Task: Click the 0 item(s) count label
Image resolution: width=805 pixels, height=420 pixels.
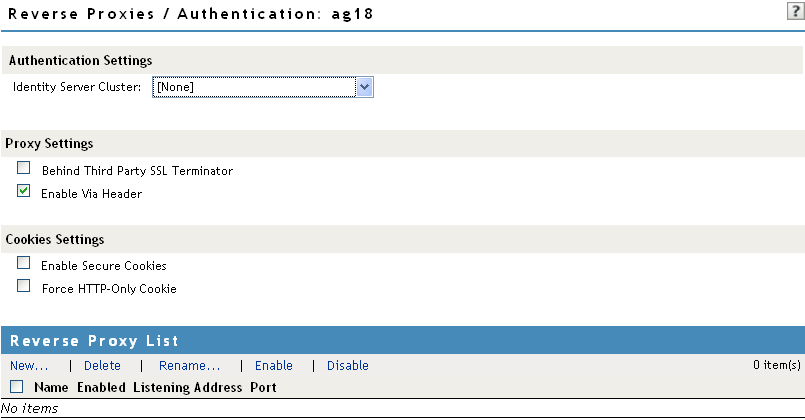Action: tap(777, 366)
